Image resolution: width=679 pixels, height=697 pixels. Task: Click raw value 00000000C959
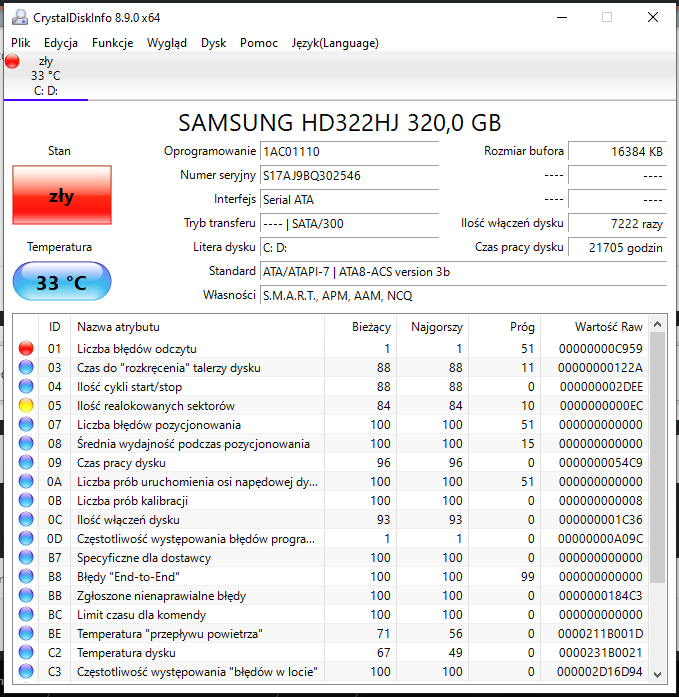[x=601, y=348]
